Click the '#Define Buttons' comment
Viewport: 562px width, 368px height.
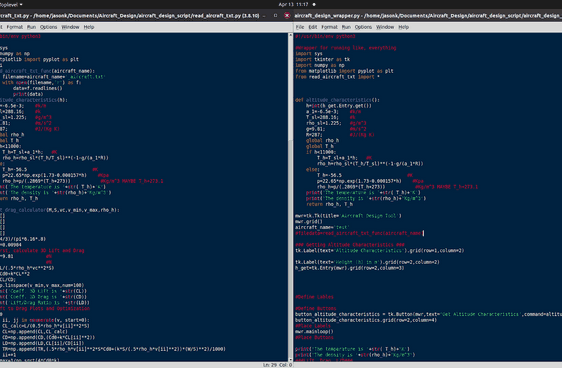coord(315,308)
